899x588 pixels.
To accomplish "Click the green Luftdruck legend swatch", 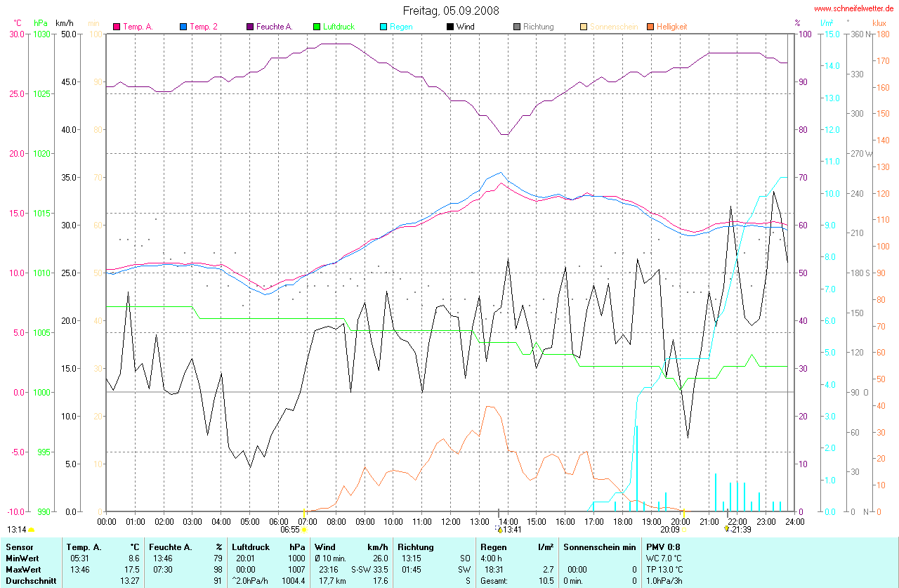I will 317,27.
